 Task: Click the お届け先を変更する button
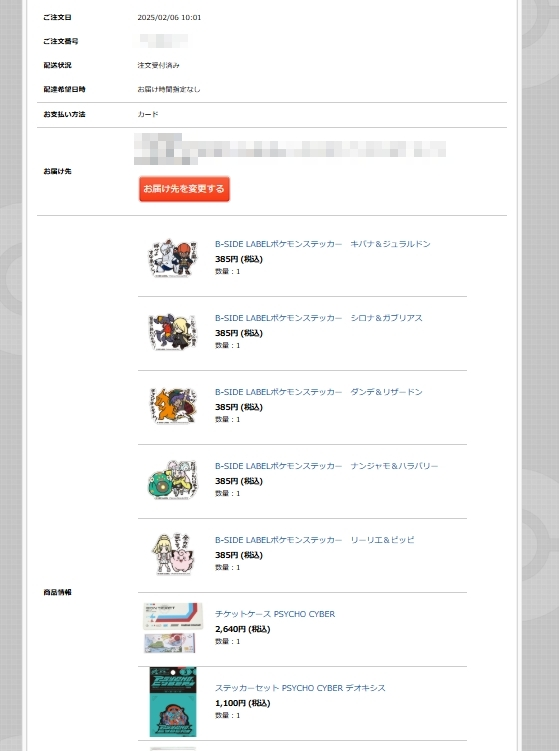[184, 189]
